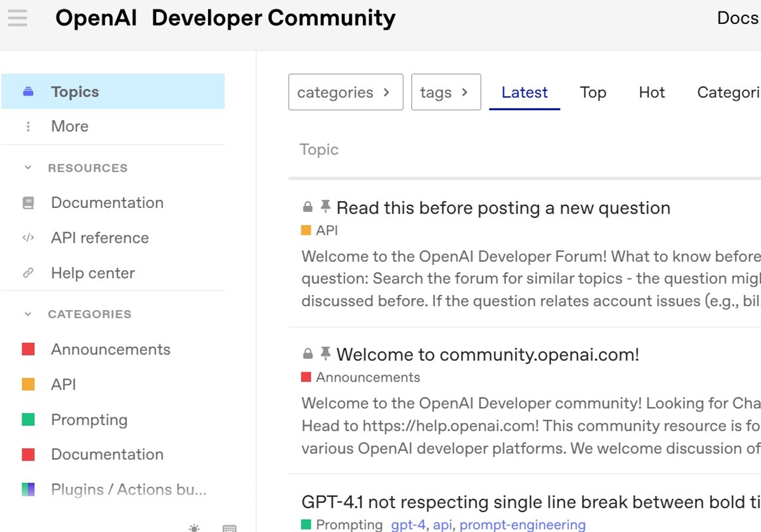Toggle light/dark theme with the sun icon
Screen dimensions: 761x532
tap(194, 528)
